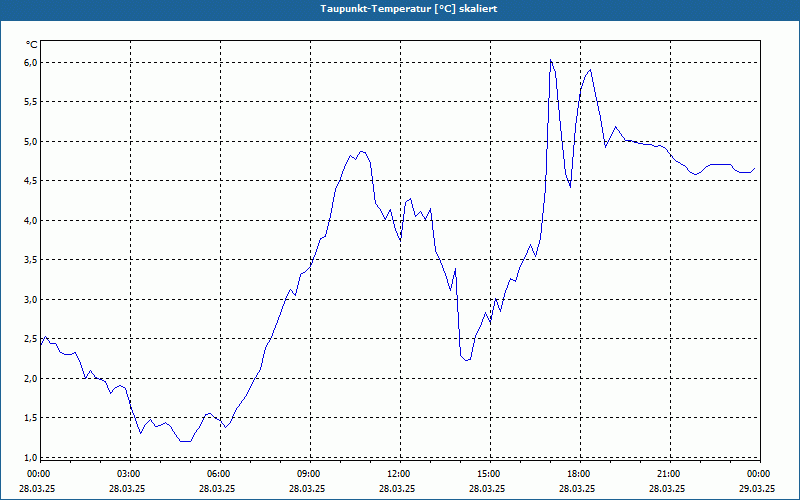Click the title 'Taupunkt-Temperatur [°C] skaliert'
Screen dimensions: 800x500
point(409,9)
